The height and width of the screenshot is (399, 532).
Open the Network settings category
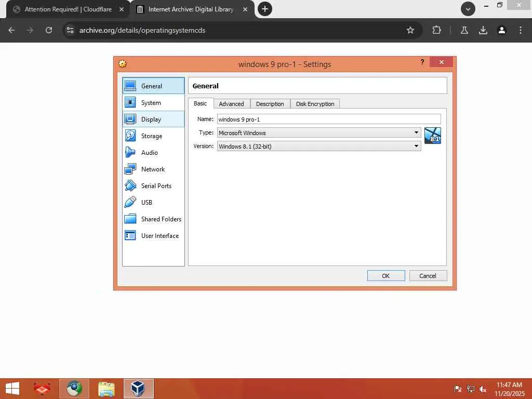pos(153,169)
